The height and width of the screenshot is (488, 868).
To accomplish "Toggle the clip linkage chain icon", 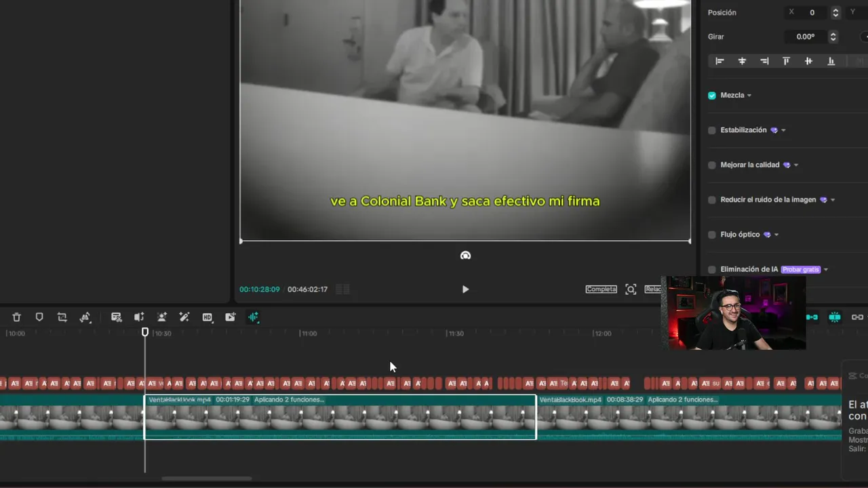I will [857, 317].
